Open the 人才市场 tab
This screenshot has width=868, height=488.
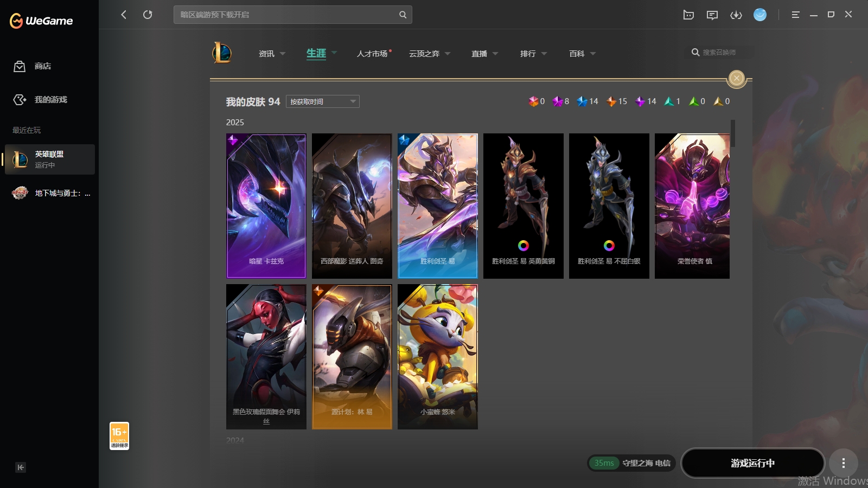tap(372, 54)
